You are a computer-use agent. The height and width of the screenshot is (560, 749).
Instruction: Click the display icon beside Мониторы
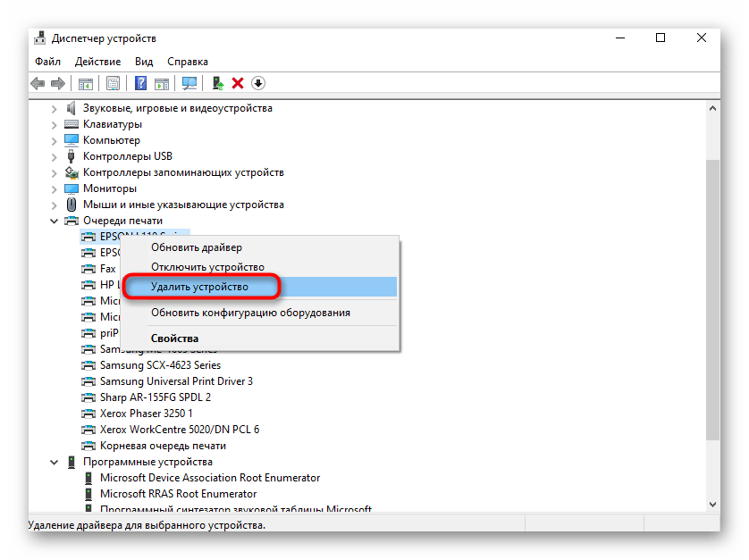pyautogui.click(x=72, y=188)
